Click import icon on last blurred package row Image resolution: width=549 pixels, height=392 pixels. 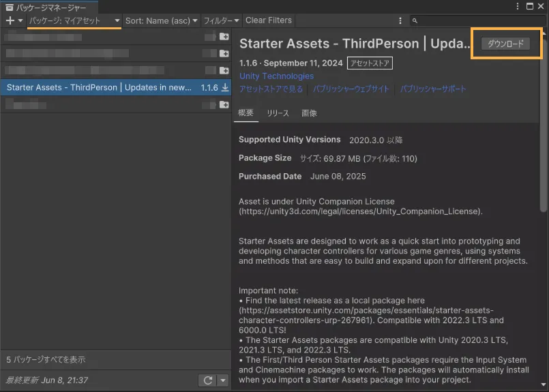pos(224,104)
